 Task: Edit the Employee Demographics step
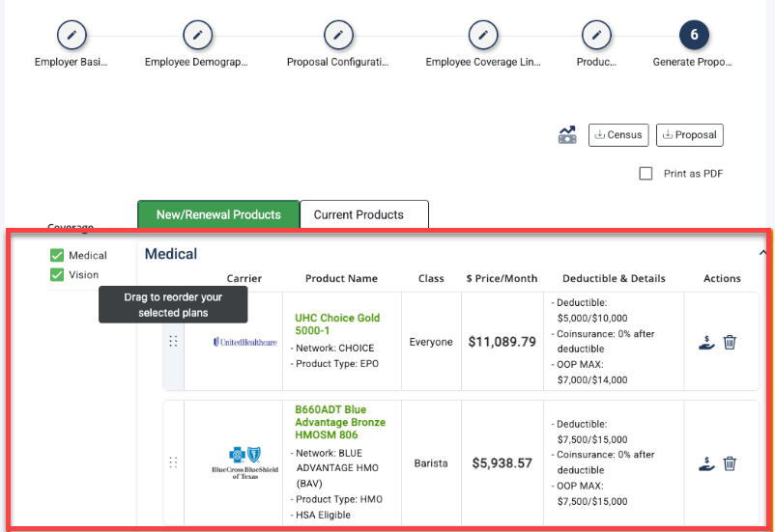point(198,35)
